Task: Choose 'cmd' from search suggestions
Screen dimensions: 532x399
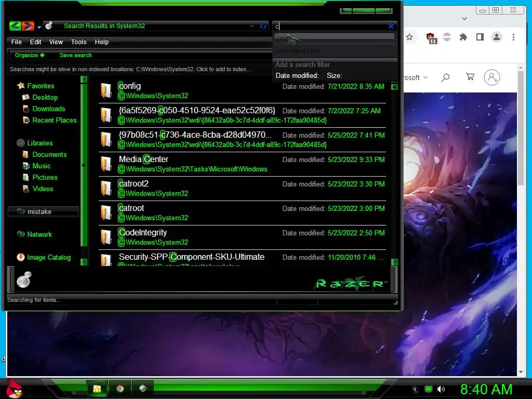Action: click(x=334, y=39)
